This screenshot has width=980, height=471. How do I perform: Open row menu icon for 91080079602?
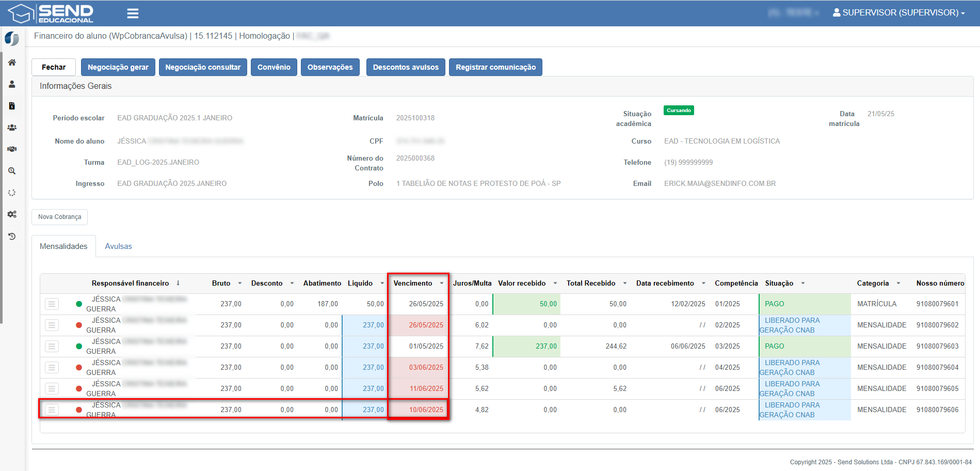click(52, 325)
